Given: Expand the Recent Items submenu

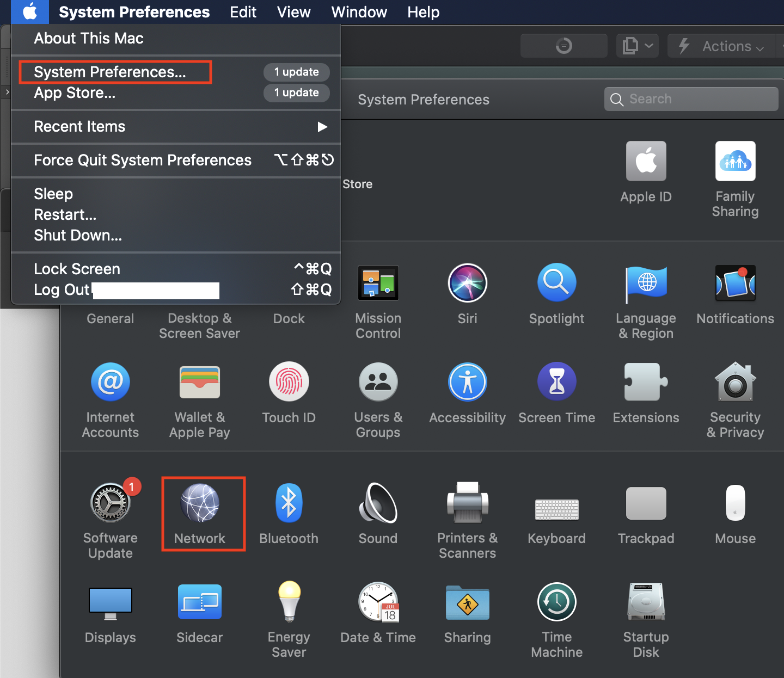Looking at the screenshot, I should [176, 126].
